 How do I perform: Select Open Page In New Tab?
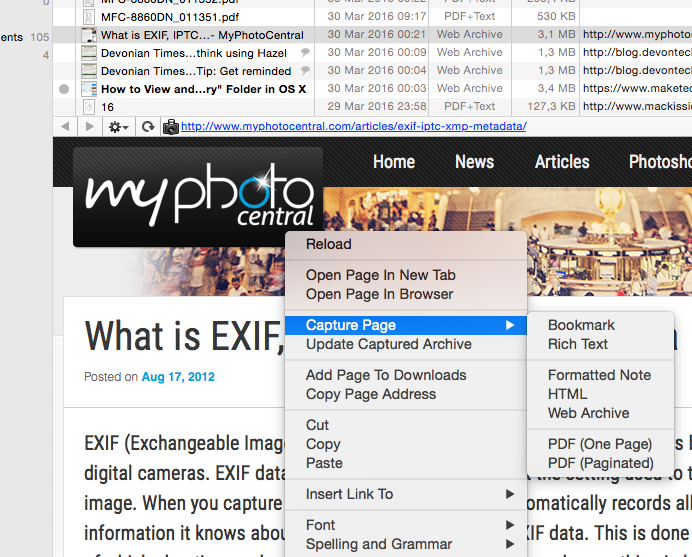tap(380, 275)
